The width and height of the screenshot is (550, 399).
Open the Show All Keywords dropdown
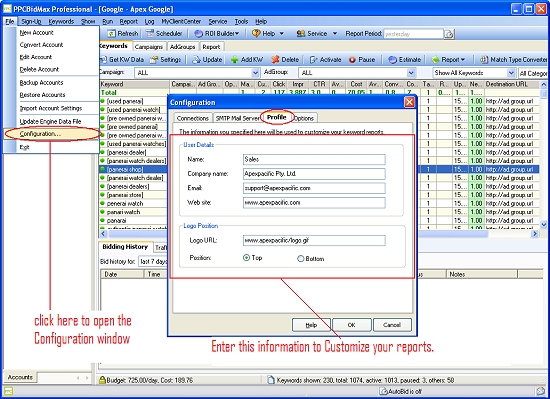pos(511,73)
